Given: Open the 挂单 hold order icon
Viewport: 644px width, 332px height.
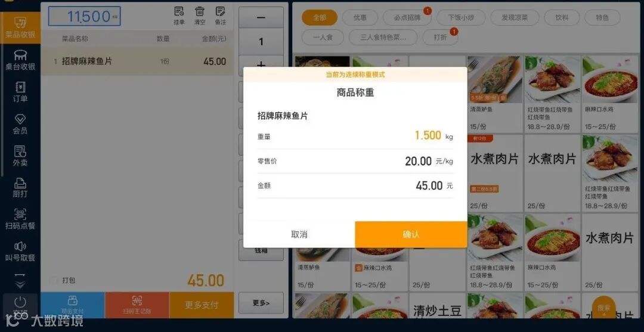Looking at the screenshot, I should (179, 15).
